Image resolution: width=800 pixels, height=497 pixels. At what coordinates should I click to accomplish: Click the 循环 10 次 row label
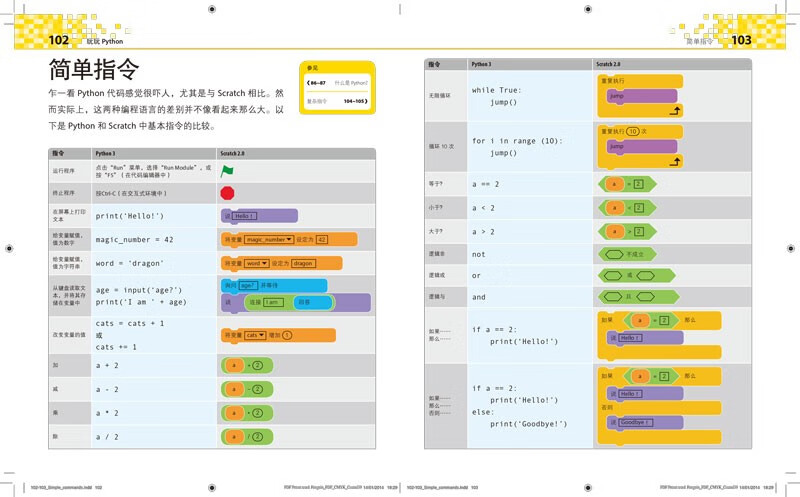coord(441,146)
